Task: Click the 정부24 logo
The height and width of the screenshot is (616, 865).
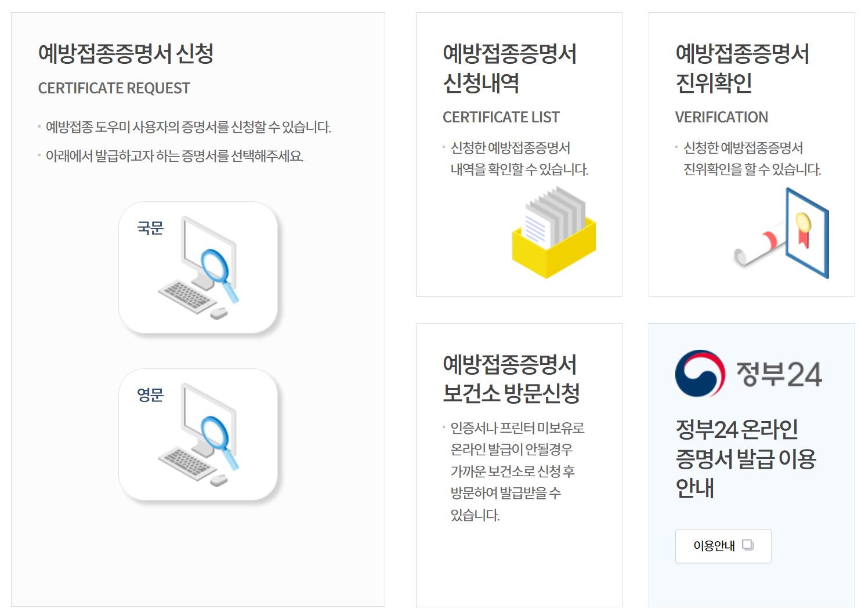Action: click(749, 374)
